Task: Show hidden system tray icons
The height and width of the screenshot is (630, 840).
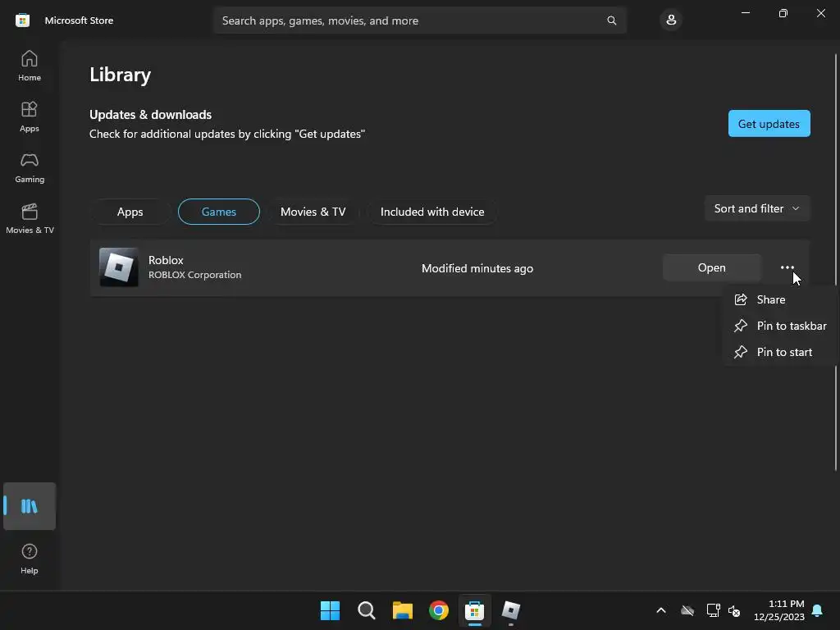Action: (x=661, y=610)
